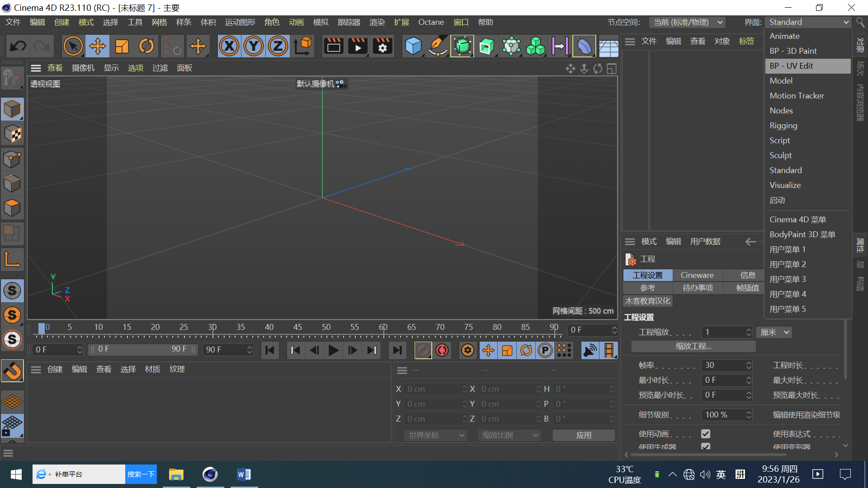
Task: Click the Cube primitive icon
Action: [x=413, y=46]
